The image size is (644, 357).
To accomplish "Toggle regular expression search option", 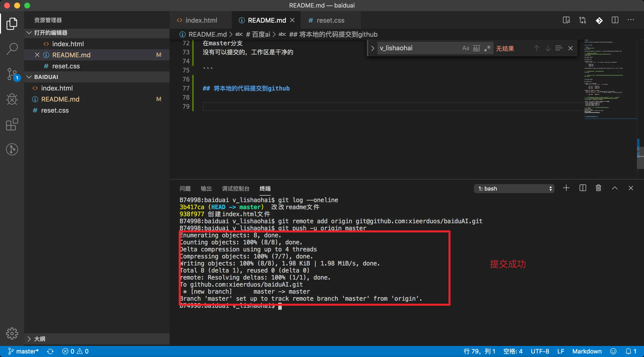I will click(488, 48).
